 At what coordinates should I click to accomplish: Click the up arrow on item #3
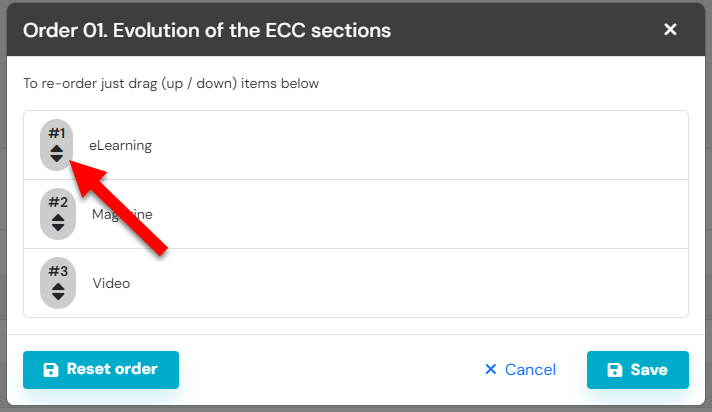[57, 287]
